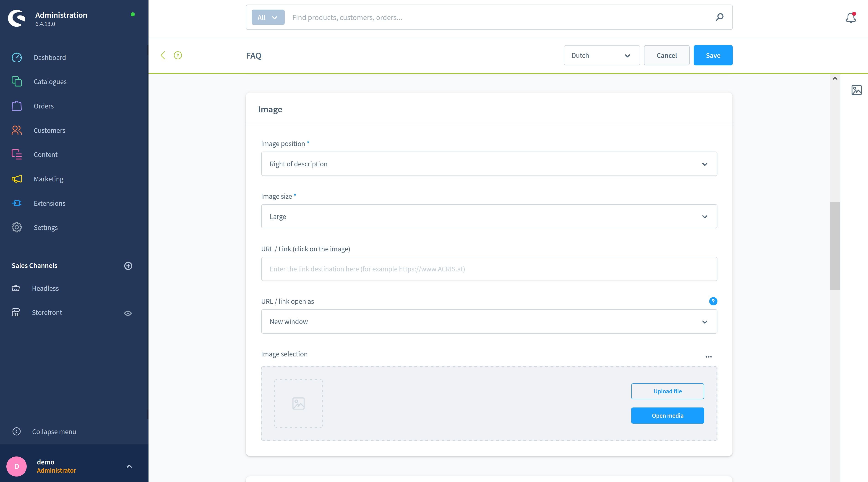Show help for URL / link open as
This screenshot has height=482, width=868.
pyautogui.click(x=713, y=301)
